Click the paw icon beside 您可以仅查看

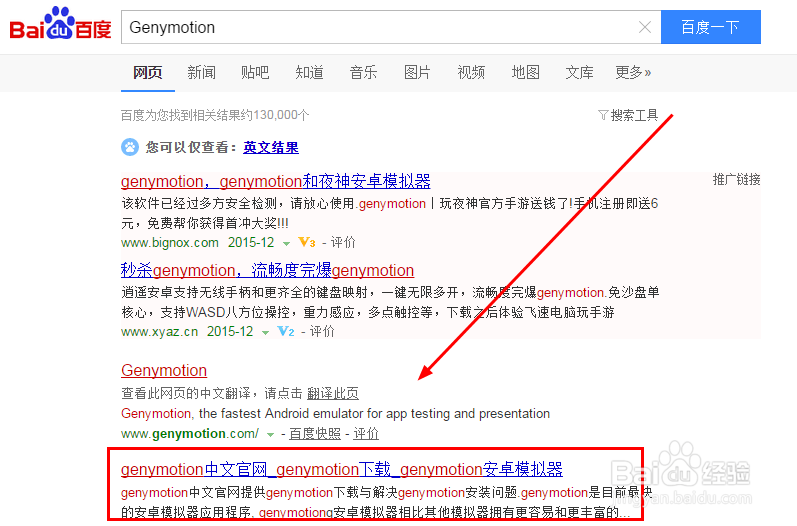tap(130, 147)
